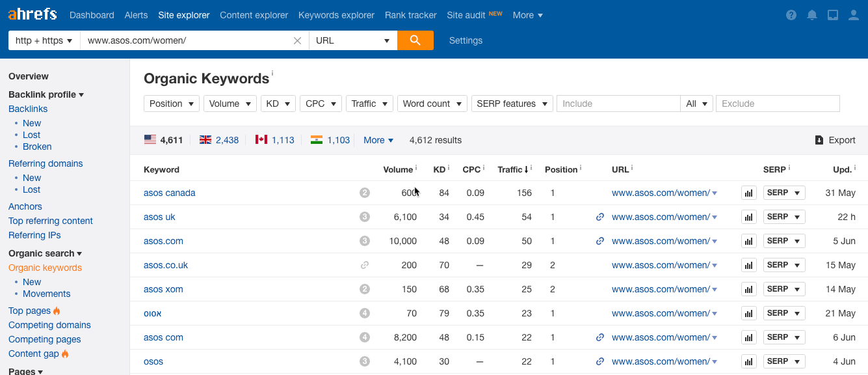
Task: Collapse the Organic search section
Action: point(46,253)
